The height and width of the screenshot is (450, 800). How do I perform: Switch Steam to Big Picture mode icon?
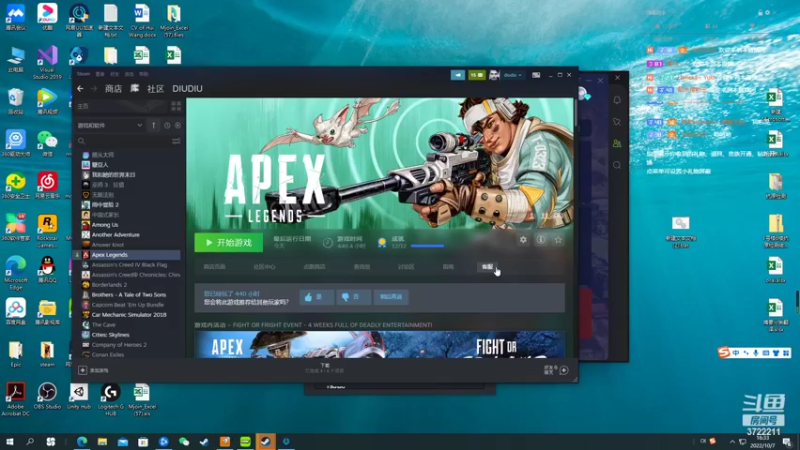(536, 75)
